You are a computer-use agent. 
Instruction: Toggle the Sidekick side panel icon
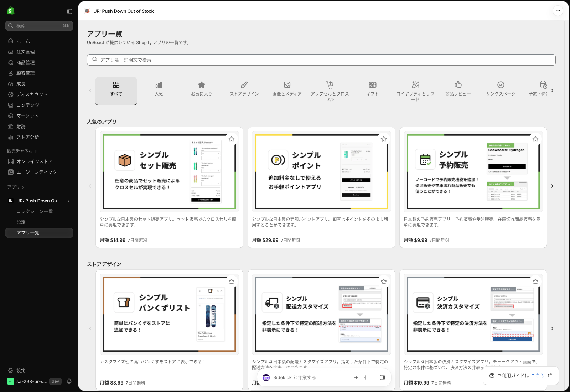pyautogui.click(x=382, y=377)
